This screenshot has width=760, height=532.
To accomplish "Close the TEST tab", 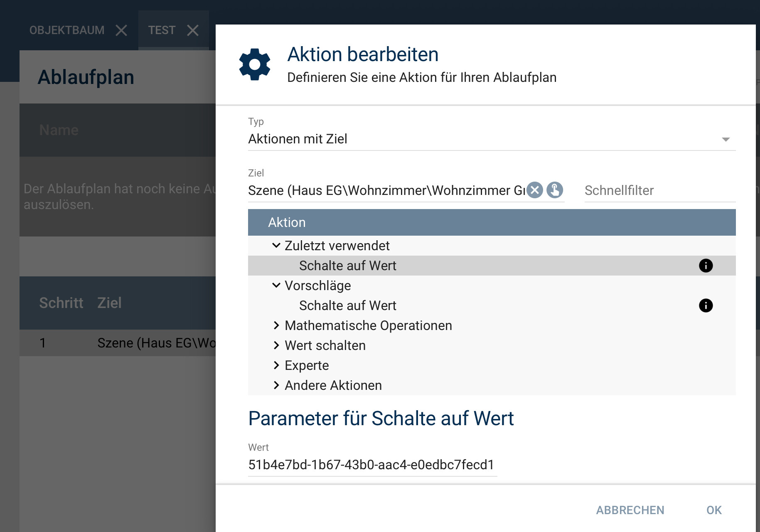I will [x=193, y=30].
